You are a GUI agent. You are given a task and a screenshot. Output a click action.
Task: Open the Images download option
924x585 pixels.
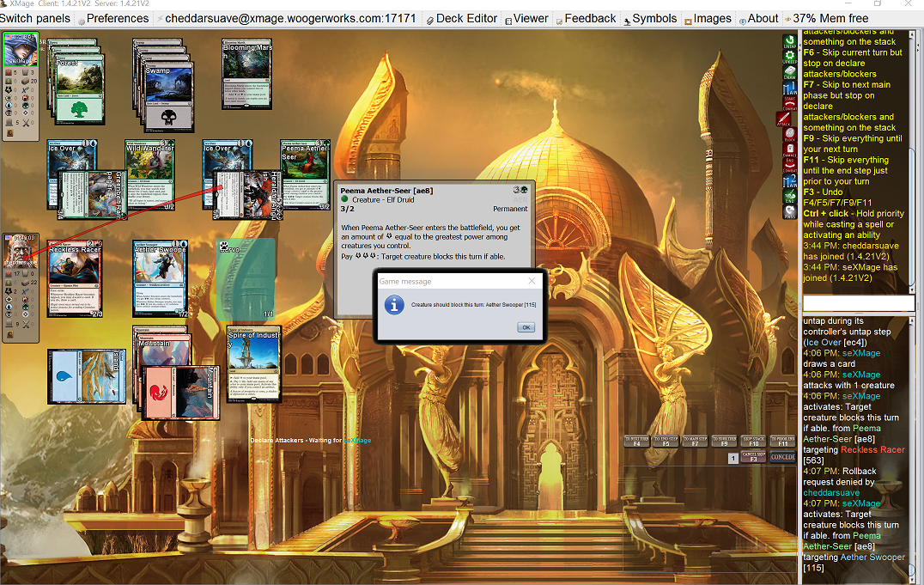[x=708, y=18]
